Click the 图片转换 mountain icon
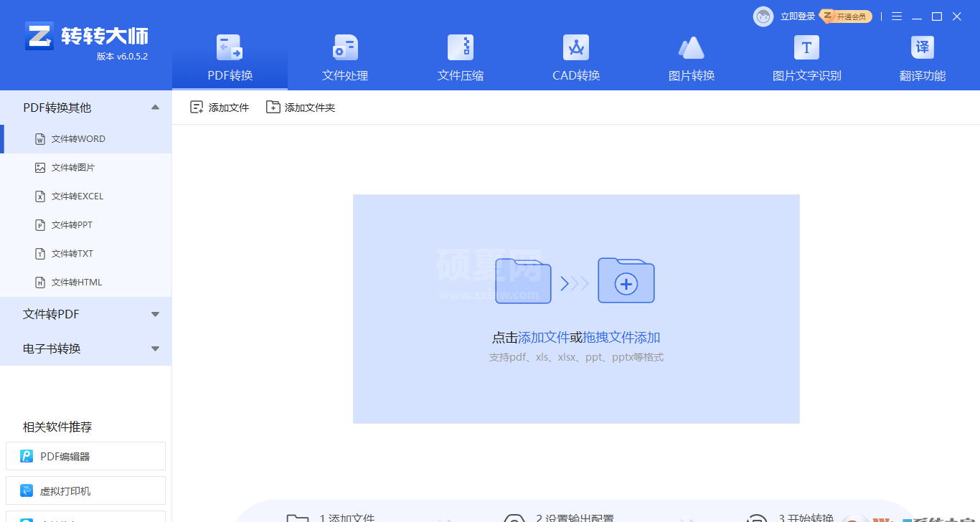This screenshot has width=980, height=522. coord(692,47)
